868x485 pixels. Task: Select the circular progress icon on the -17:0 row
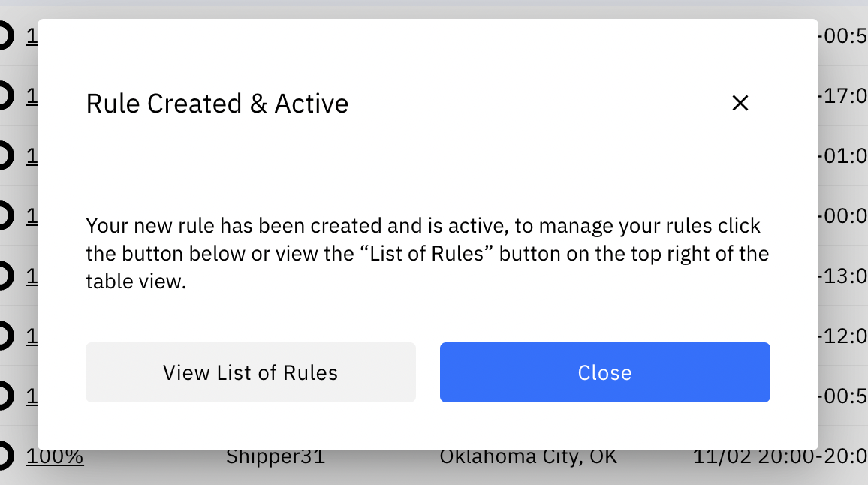[4, 96]
